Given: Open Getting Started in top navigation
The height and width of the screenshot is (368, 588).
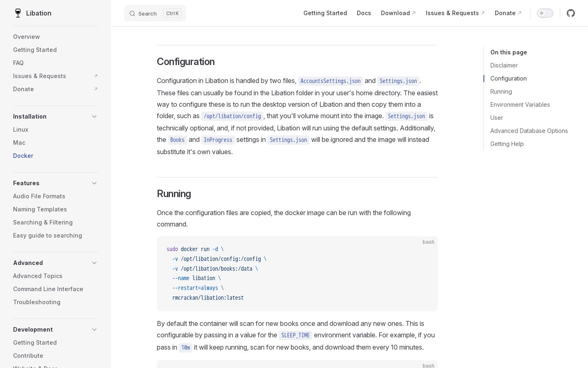Looking at the screenshot, I should click(x=325, y=13).
